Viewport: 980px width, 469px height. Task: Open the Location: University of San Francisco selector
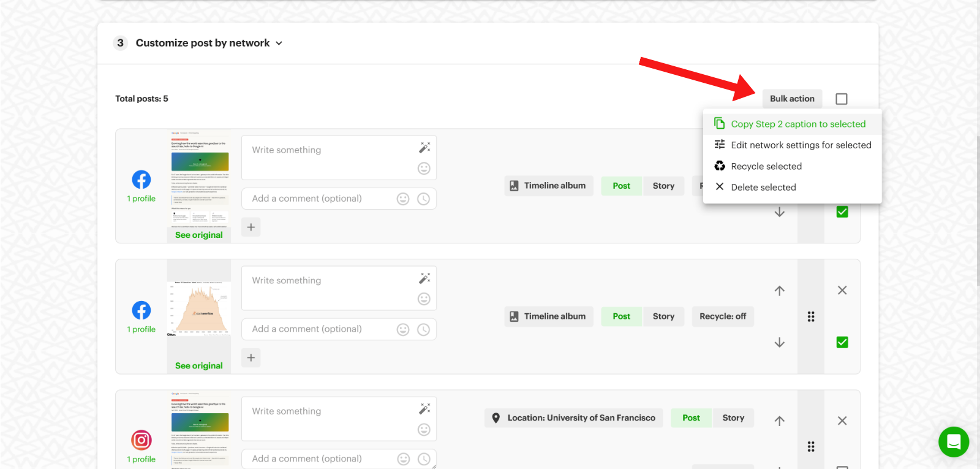pos(574,418)
